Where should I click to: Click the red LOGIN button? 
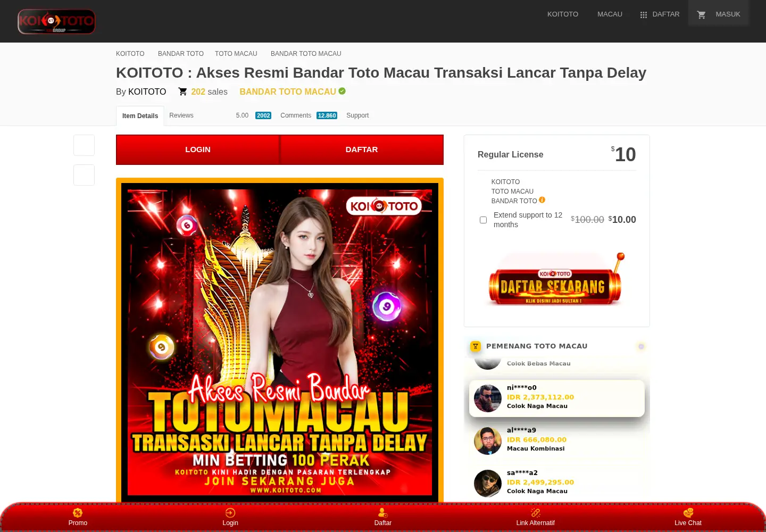(198, 149)
